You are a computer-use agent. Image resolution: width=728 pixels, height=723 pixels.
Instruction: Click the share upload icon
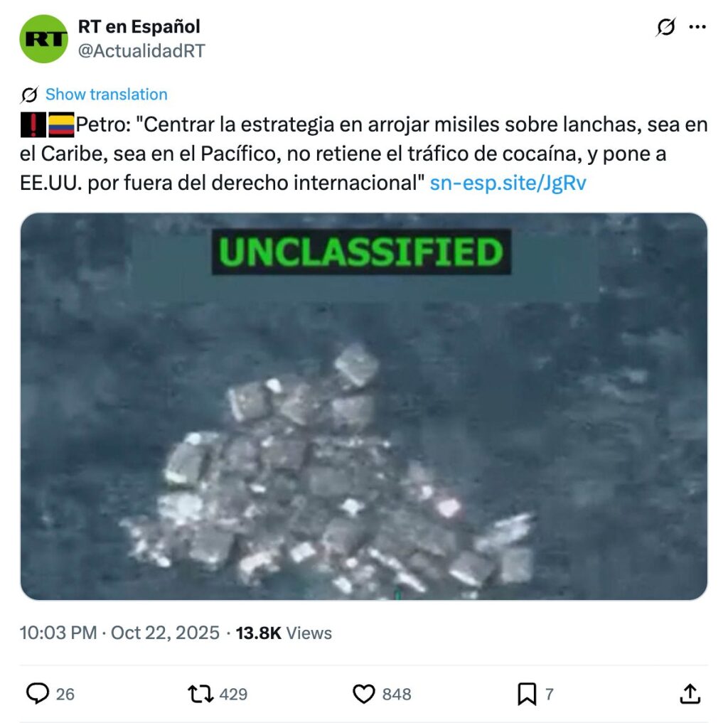[x=690, y=694]
